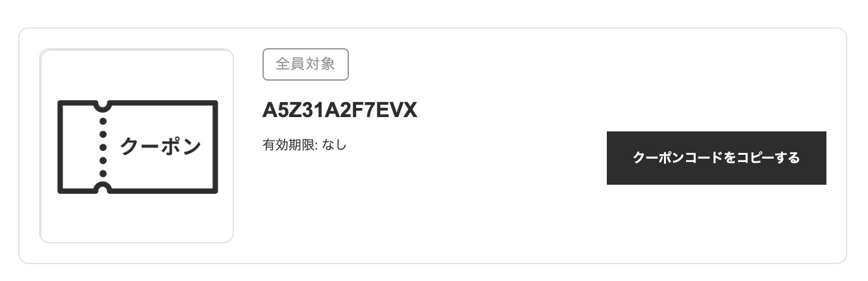Click クーポンコードをコピーする button
Screen dimensions: 868x281
click(717, 158)
